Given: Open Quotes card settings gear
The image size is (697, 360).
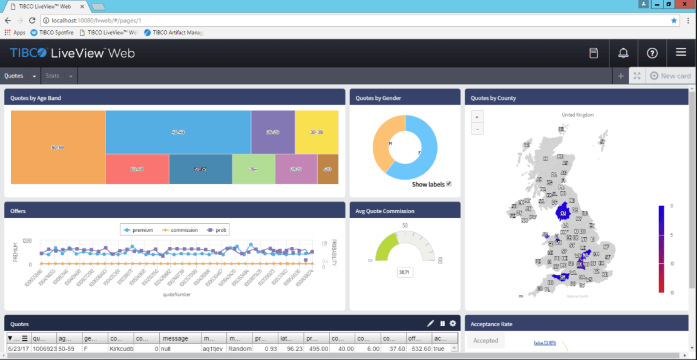Looking at the screenshot, I should click(453, 324).
